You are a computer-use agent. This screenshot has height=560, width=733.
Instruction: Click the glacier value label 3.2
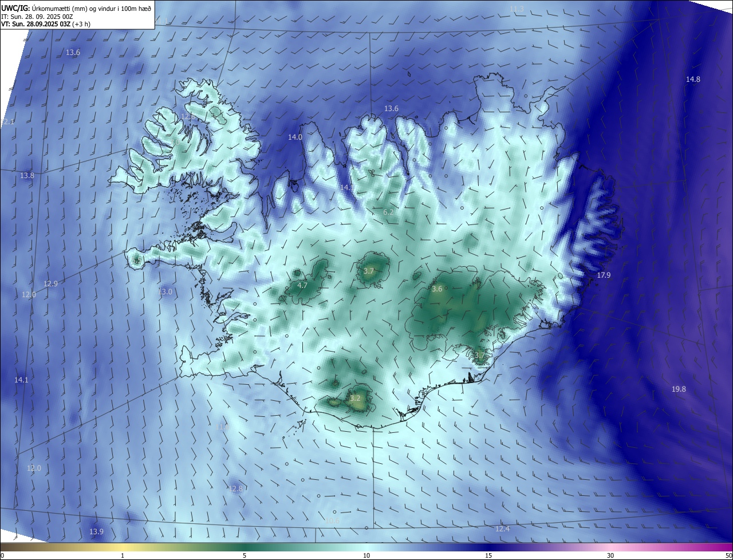[x=355, y=398]
